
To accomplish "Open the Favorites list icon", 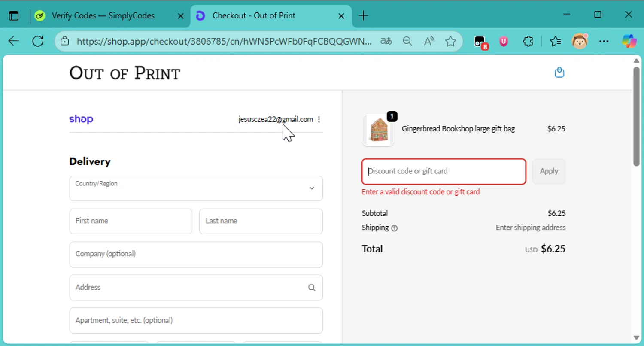I will pos(556,41).
